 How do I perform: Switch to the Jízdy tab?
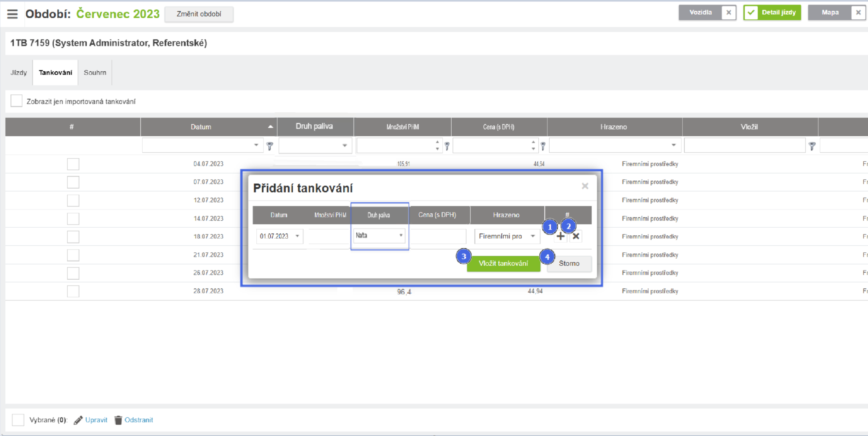(19, 73)
